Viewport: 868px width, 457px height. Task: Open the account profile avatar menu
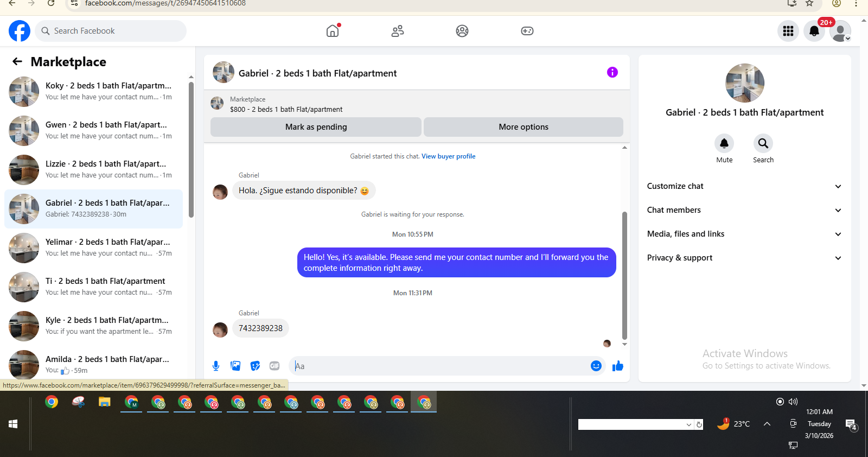(x=840, y=31)
